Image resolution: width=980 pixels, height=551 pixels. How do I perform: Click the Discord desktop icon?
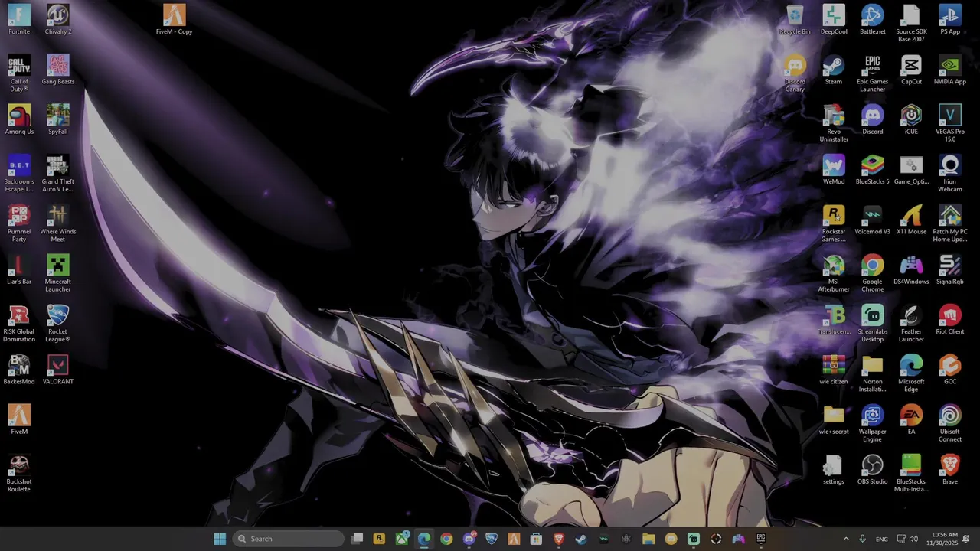[873, 119]
